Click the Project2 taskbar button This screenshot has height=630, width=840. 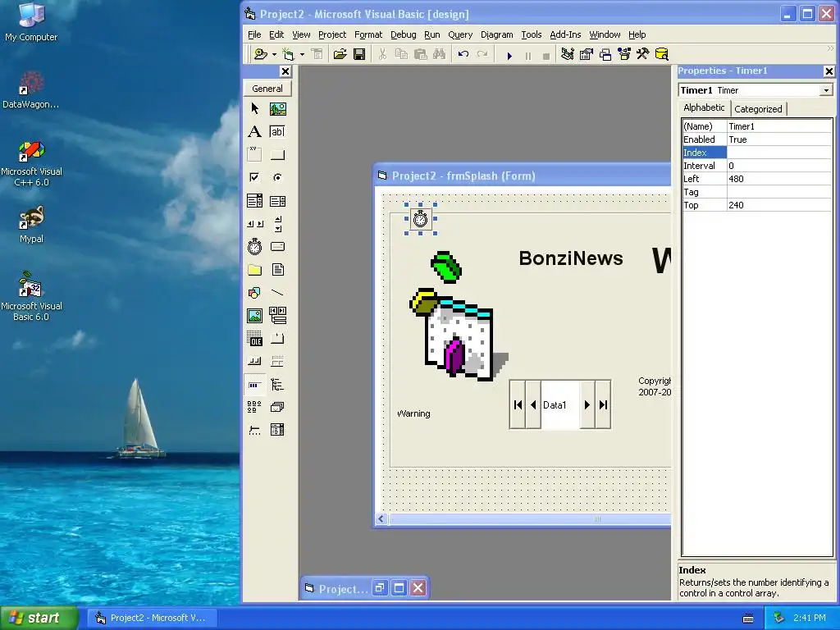[x=153, y=618]
